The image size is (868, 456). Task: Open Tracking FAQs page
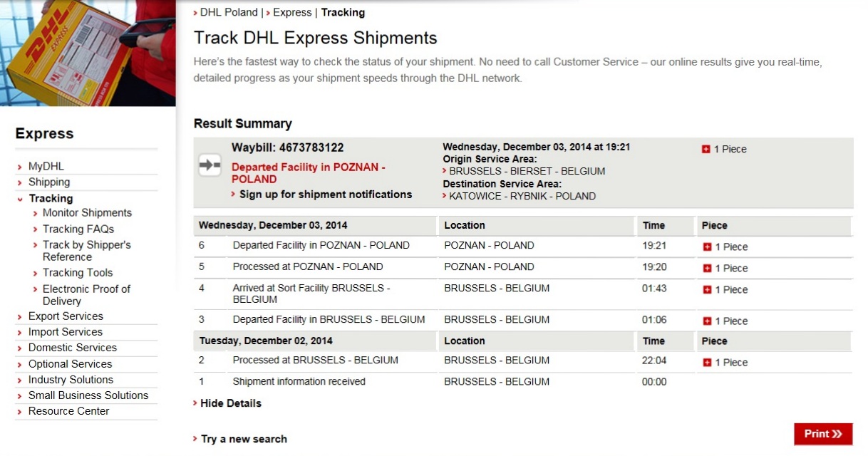[78, 229]
